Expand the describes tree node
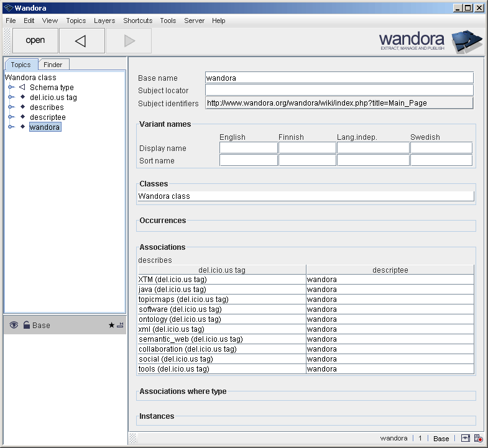 click(x=11, y=107)
